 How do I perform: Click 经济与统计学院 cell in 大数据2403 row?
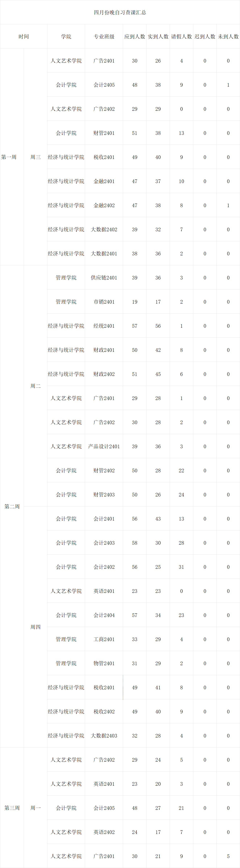click(x=66, y=736)
